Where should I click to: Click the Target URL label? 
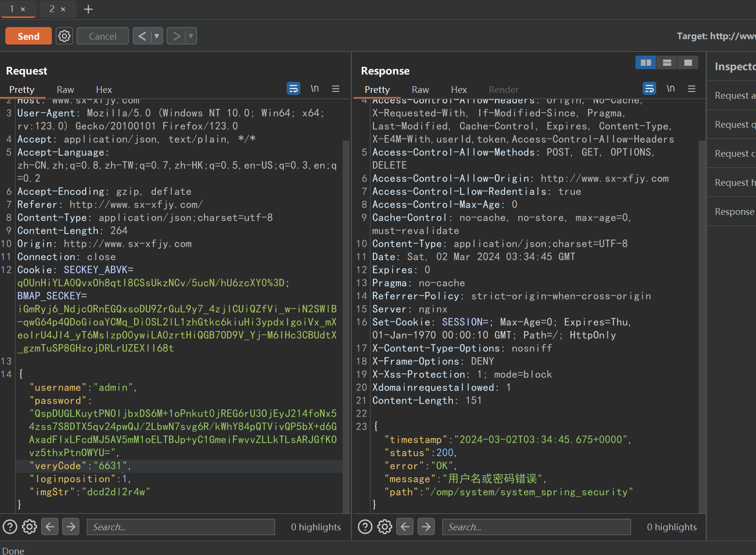(716, 36)
